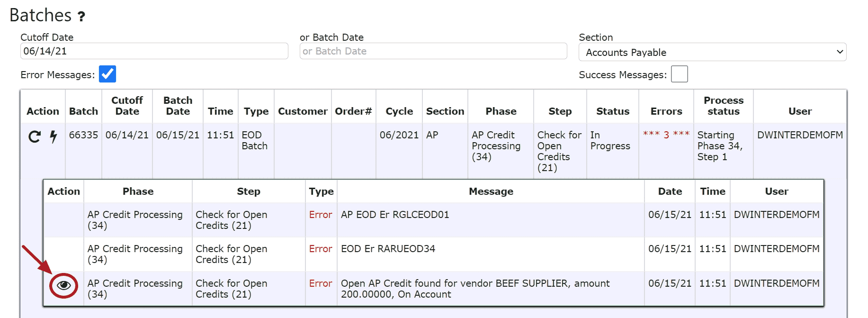
Task: Click the Section dropdown chevron arrow
Action: 840,52
